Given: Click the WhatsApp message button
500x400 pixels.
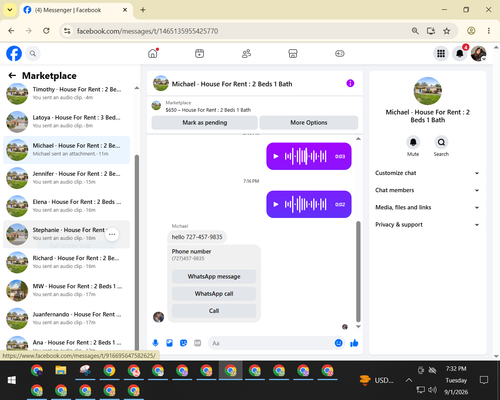Looking at the screenshot, I should pos(214,276).
